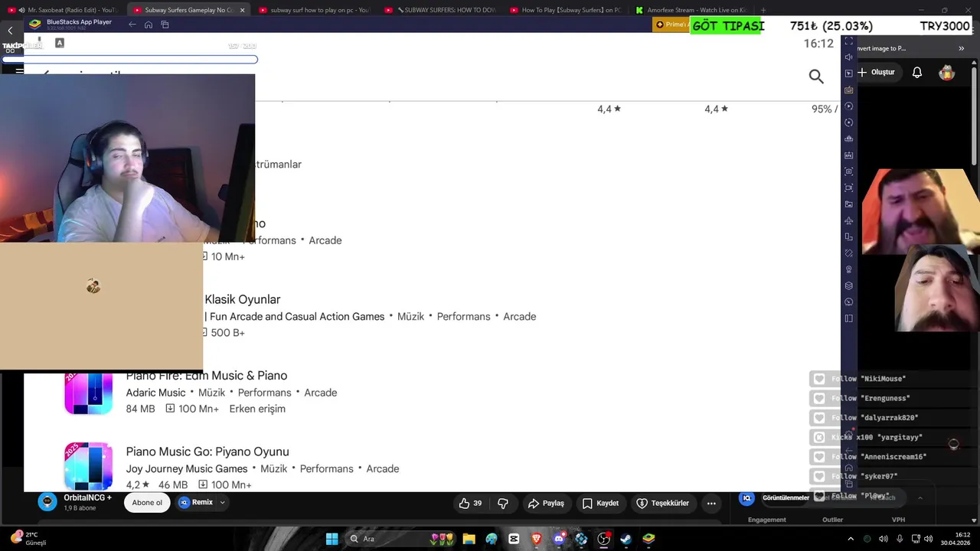Switch to SUBWAY SURFERS: HOW TO DOW tab
Image resolution: width=980 pixels, height=551 pixels.
[x=440, y=10]
